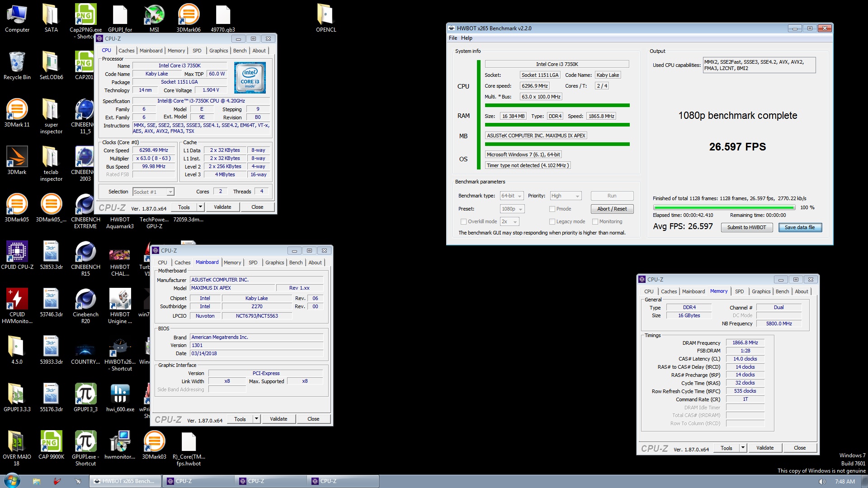
Task: Click the MAXIMUS IX APEX model field
Action: pyautogui.click(x=232, y=288)
